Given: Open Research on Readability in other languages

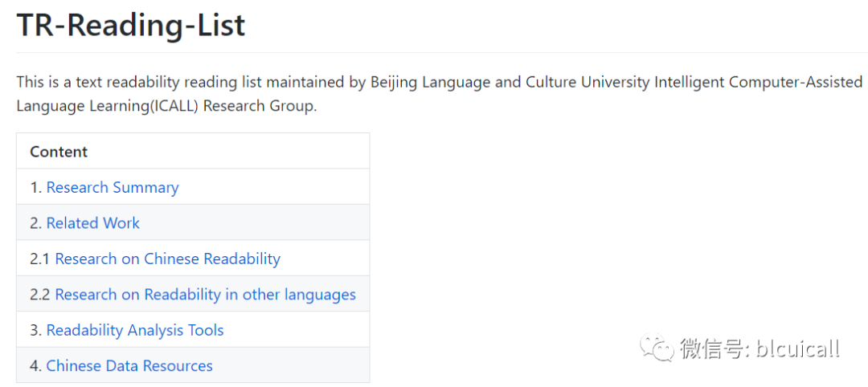Looking at the screenshot, I should pos(205,295).
